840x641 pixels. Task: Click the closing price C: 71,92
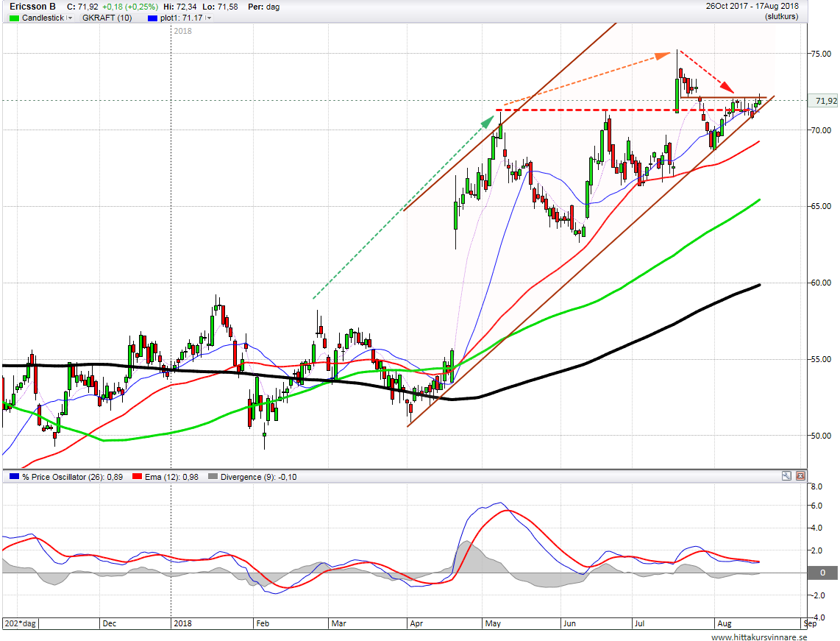[82, 7]
